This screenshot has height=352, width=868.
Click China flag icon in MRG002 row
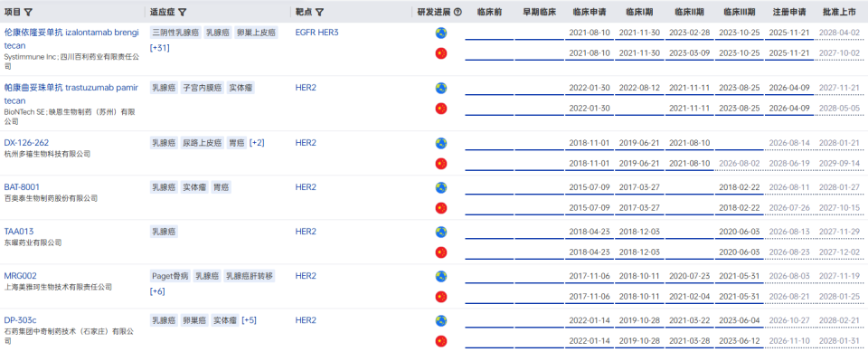pyautogui.click(x=441, y=297)
